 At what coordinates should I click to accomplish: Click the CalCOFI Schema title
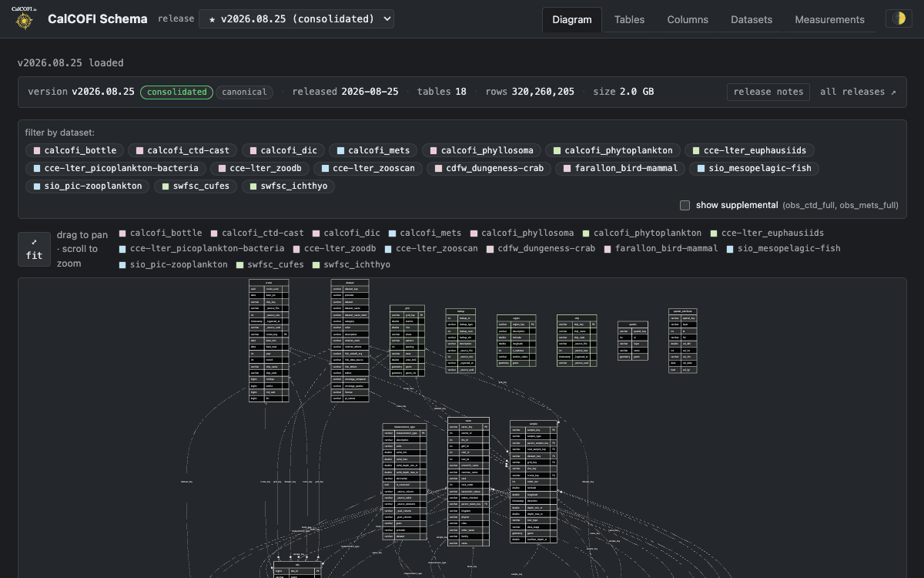click(98, 18)
